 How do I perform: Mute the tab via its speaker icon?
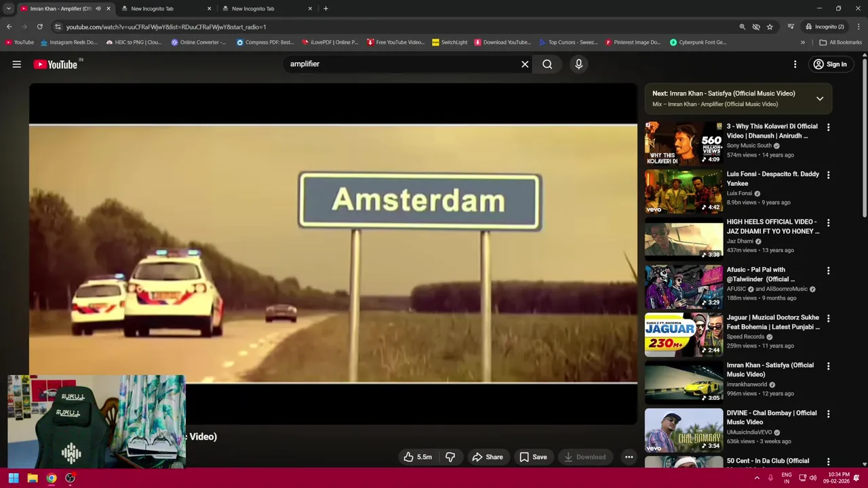98,9
